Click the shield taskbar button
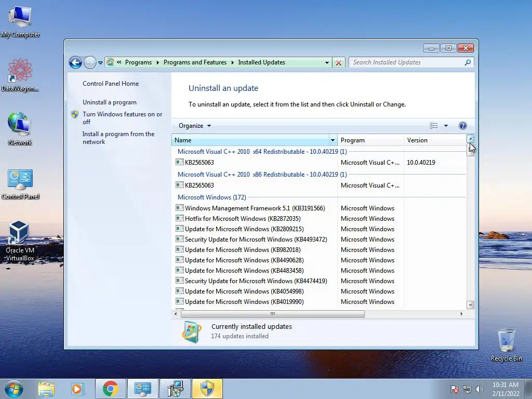The width and height of the screenshot is (532, 399). tap(207, 389)
